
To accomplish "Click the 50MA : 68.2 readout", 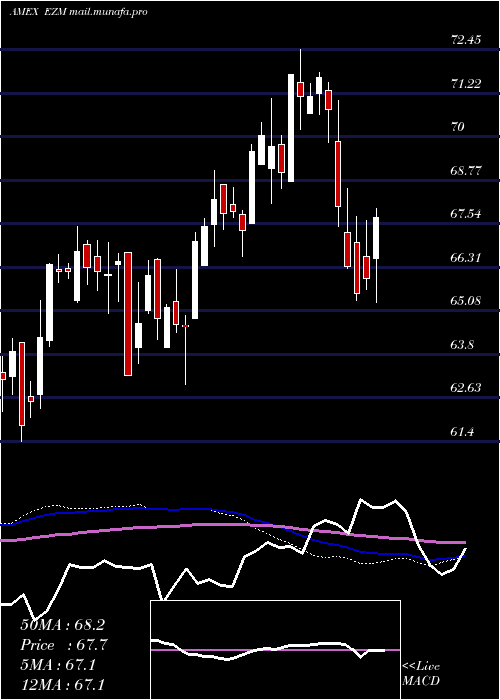I will (x=62, y=625).
